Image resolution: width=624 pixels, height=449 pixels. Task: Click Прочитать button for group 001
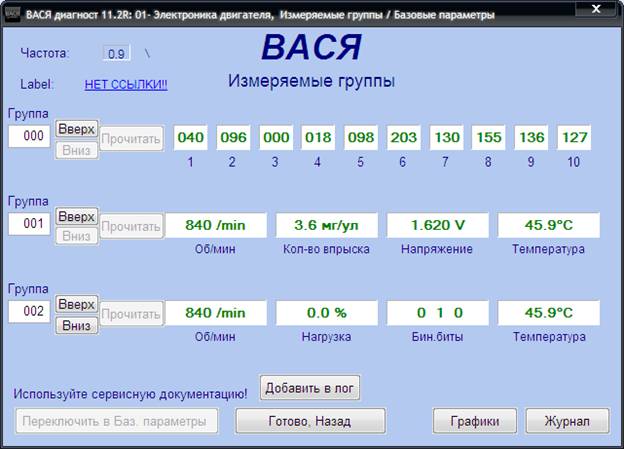[131, 226]
